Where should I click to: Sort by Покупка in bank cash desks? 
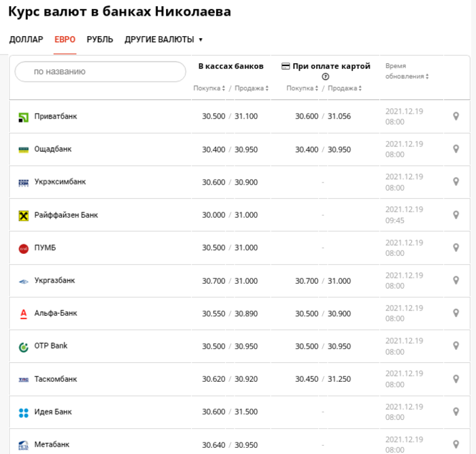tap(209, 88)
